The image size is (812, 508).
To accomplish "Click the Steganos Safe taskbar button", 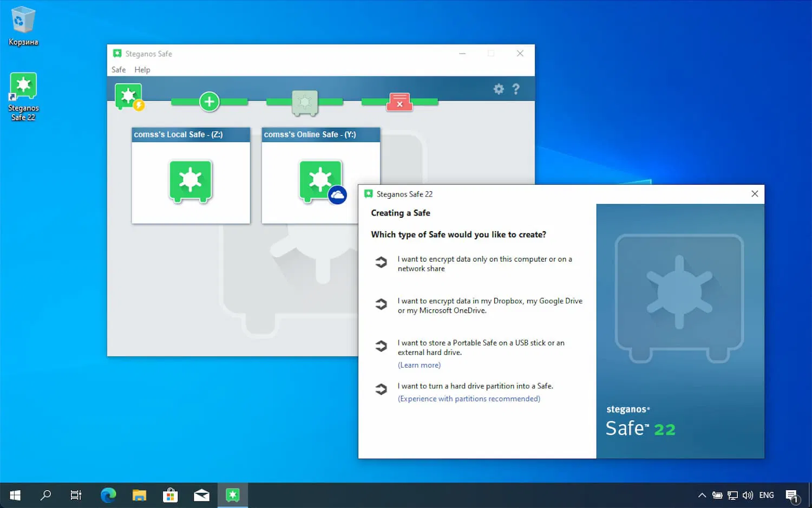I will [233, 495].
